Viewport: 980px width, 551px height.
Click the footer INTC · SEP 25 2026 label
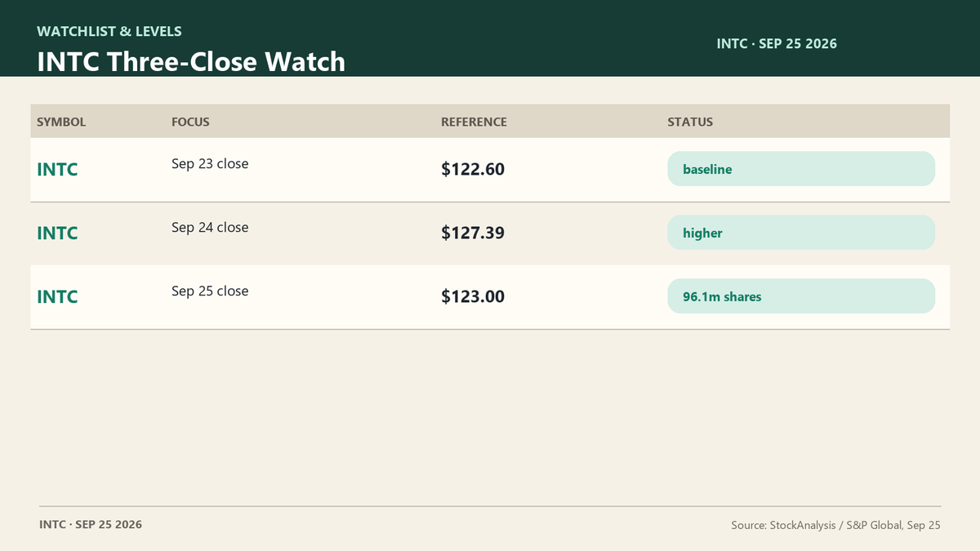[91, 524]
